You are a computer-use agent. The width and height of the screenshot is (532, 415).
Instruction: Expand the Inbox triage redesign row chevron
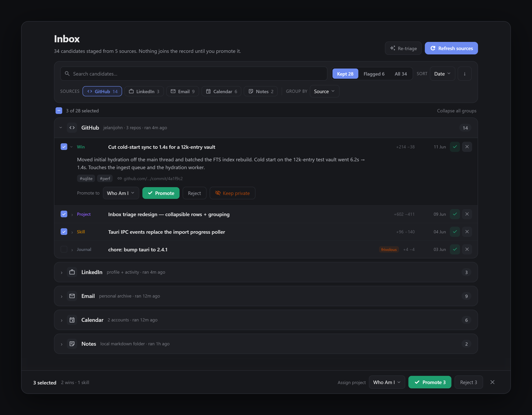pos(72,215)
